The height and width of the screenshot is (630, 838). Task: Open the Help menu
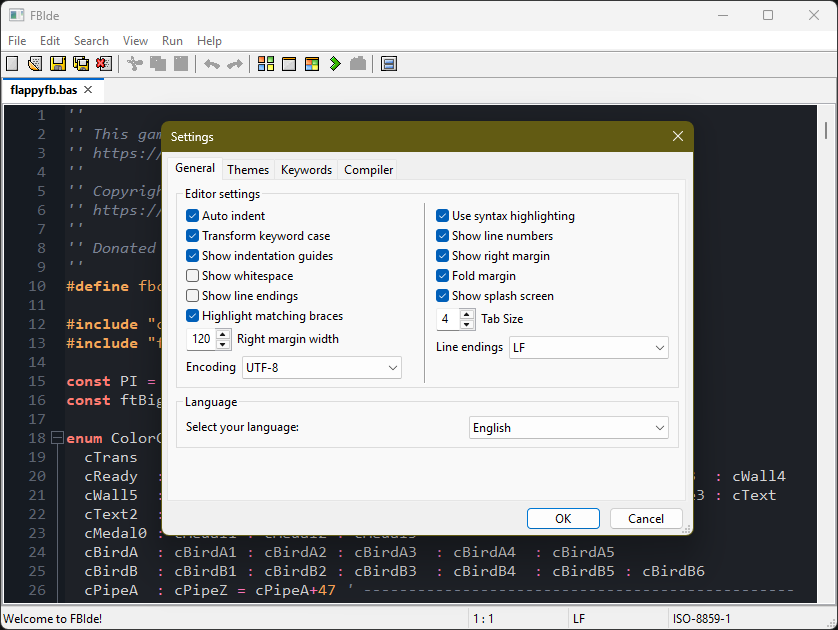(209, 41)
